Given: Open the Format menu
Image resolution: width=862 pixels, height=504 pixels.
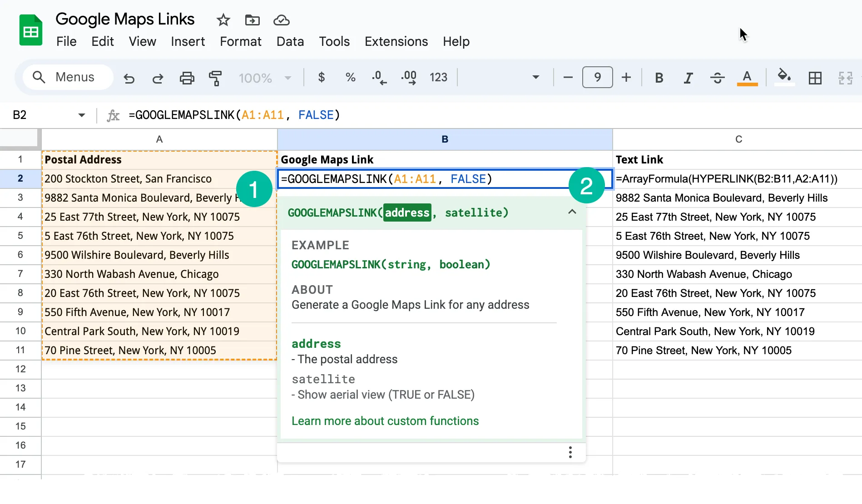Looking at the screenshot, I should tap(240, 41).
